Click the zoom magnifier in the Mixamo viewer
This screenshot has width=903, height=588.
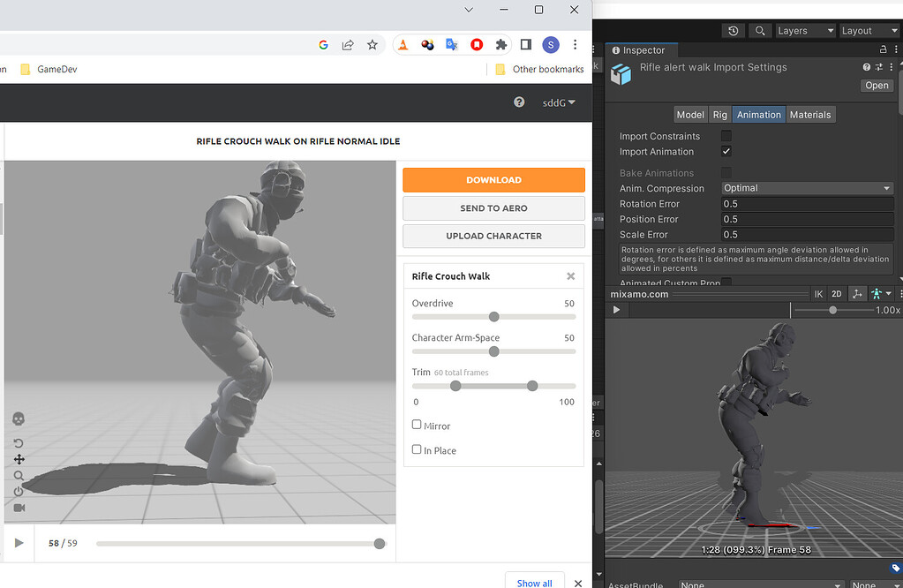pos(19,476)
